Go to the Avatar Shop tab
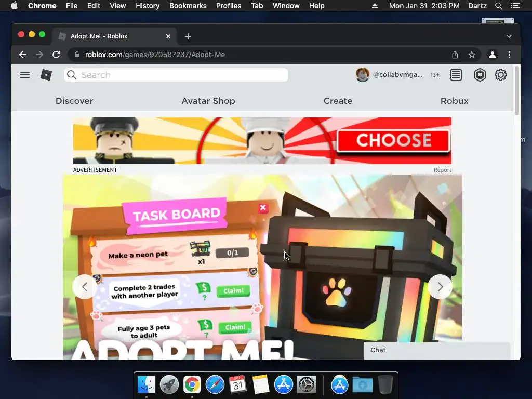The width and height of the screenshot is (532, 399). pyautogui.click(x=208, y=101)
